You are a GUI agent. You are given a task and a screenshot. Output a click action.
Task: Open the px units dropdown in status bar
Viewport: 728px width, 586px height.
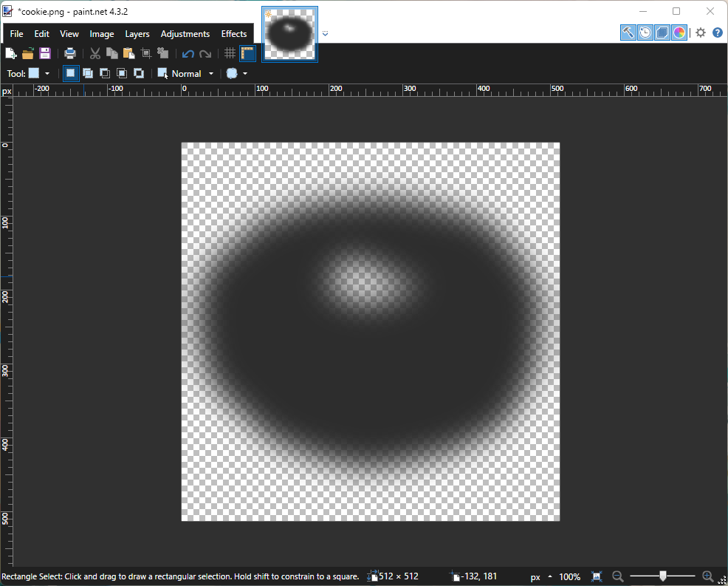point(541,576)
